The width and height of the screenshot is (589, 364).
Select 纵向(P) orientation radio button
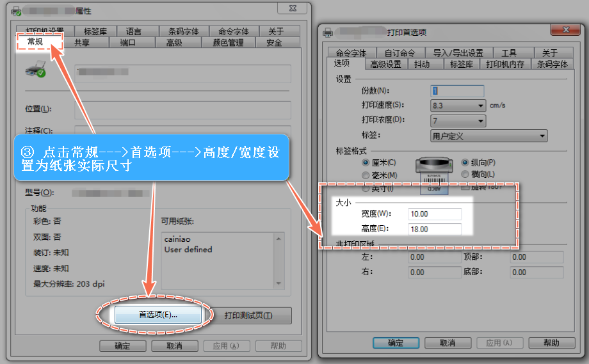coord(465,162)
